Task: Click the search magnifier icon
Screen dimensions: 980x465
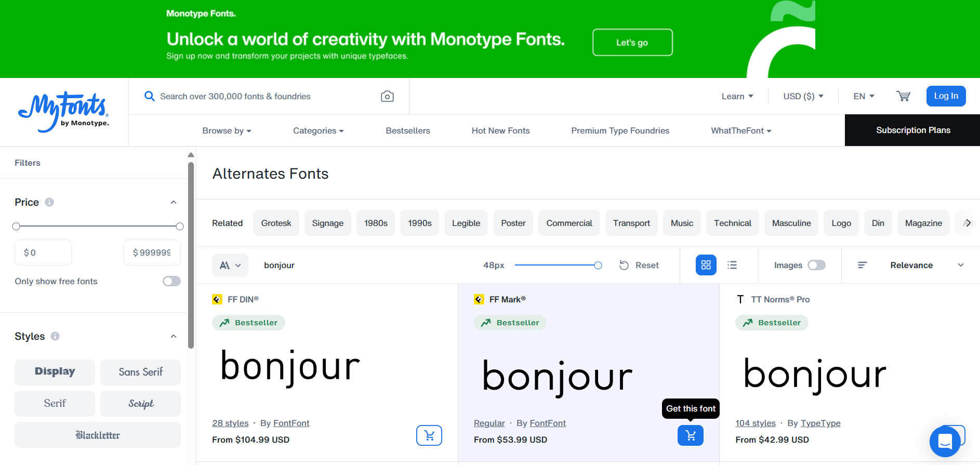Action: pyautogui.click(x=150, y=96)
